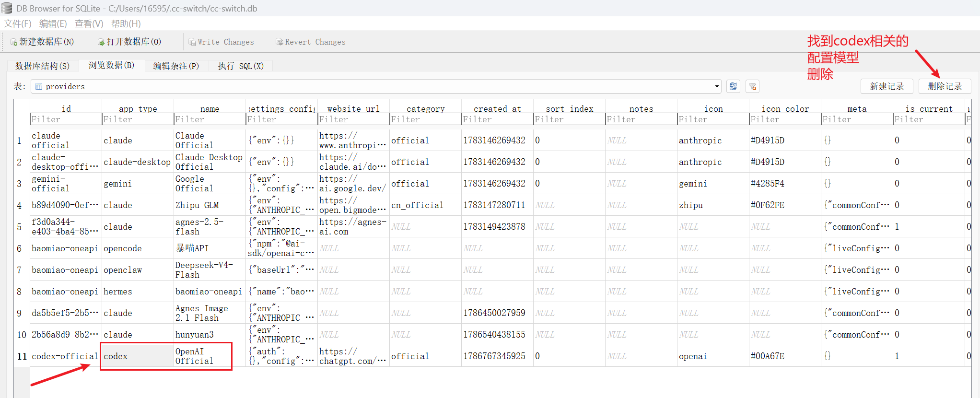This screenshot has width=980, height=398.
Task: Sort by the id column header
Action: coord(66,108)
